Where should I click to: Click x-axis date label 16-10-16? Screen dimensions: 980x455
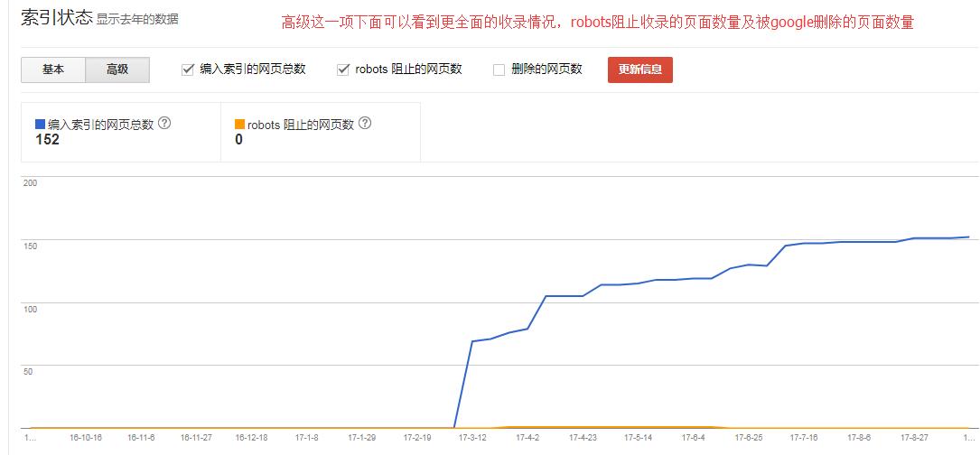(86, 438)
